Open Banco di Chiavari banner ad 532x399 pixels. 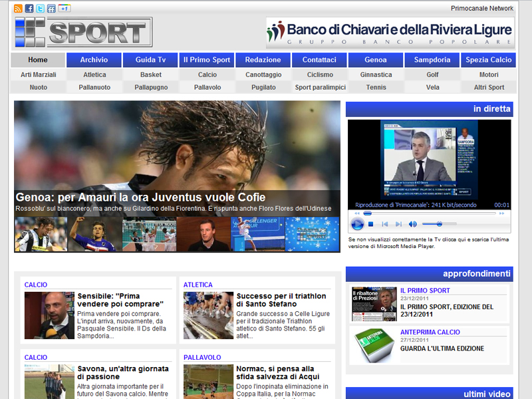(390, 33)
